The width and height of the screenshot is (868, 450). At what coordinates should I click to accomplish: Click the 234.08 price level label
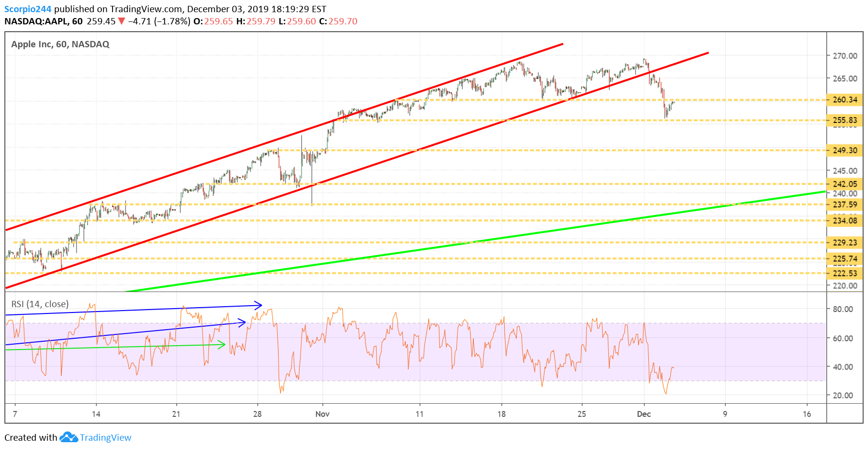coord(845,220)
